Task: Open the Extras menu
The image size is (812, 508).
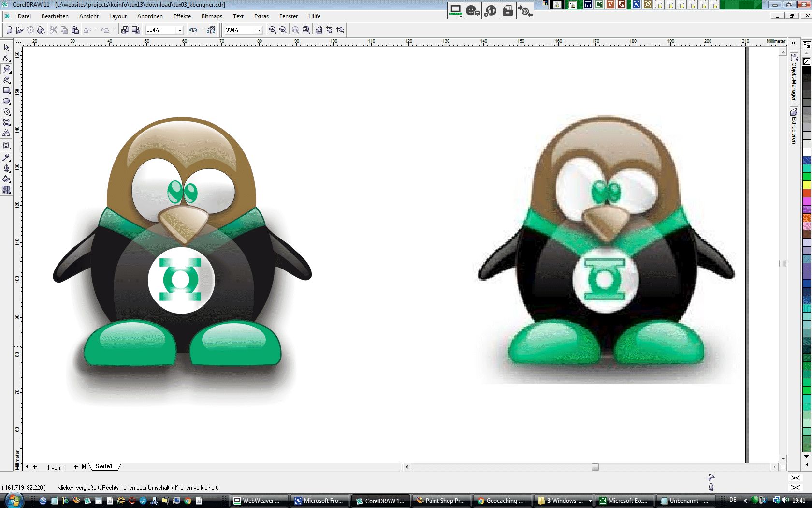Action: click(x=261, y=16)
